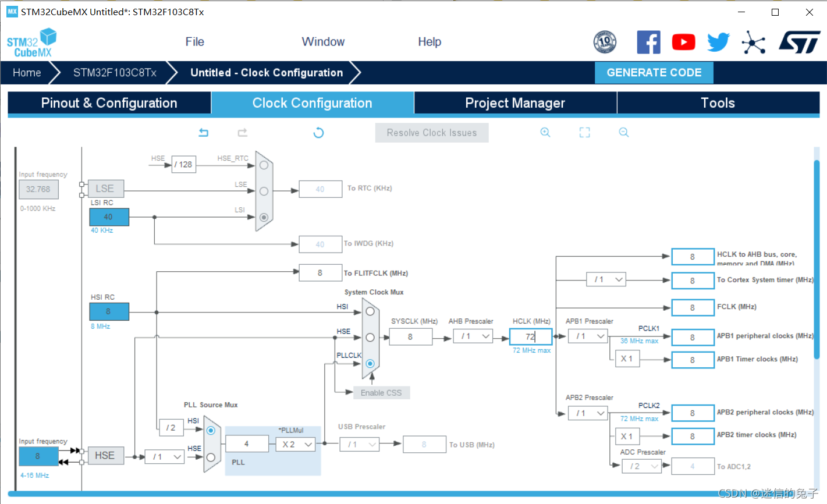Viewport: 827px width, 504px height.
Task: Click the HSE oscillator block
Action: (x=105, y=456)
